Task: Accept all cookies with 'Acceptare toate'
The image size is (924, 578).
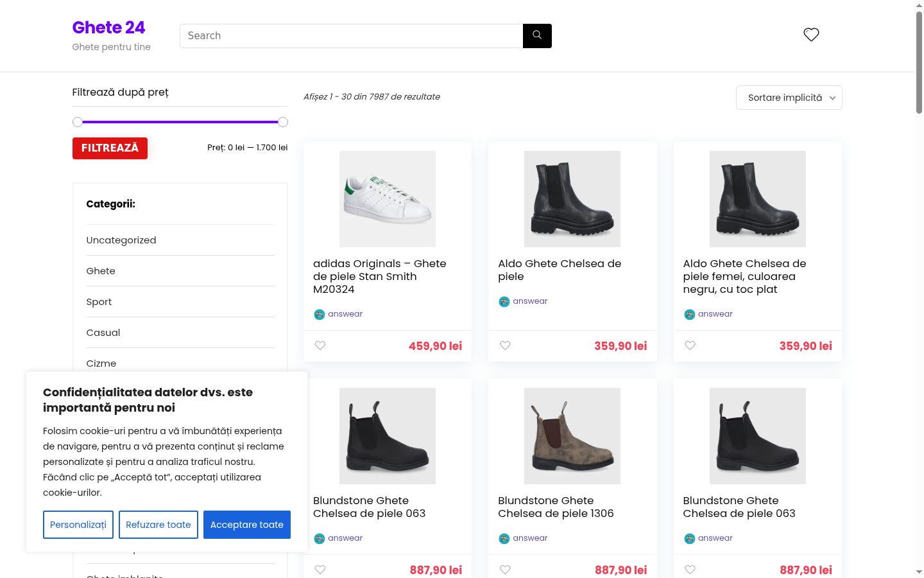Action: click(x=247, y=525)
